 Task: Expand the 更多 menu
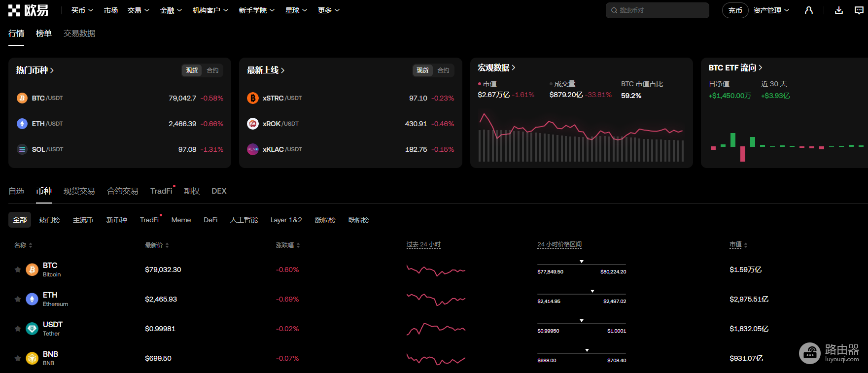click(x=329, y=10)
